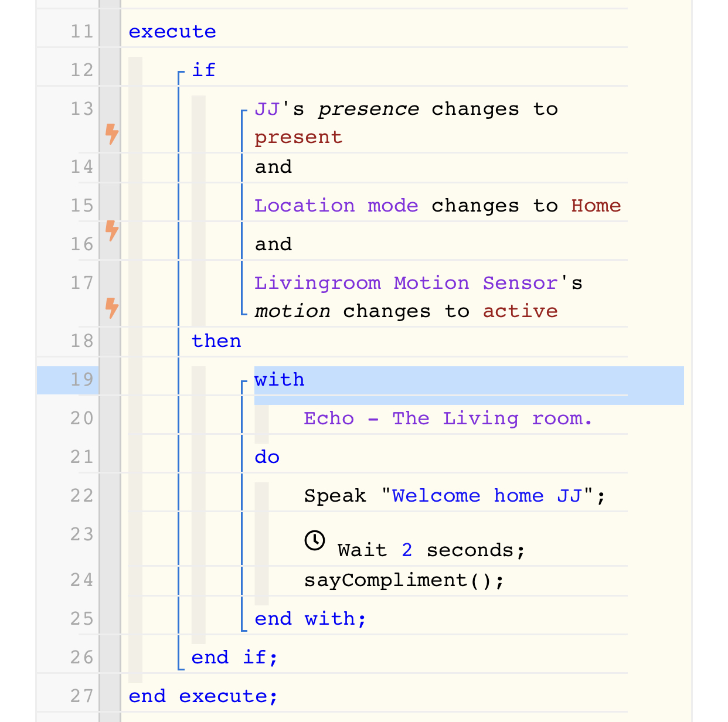Click the highlighted 'with' keyword
This screenshot has width=728, height=722.
pyautogui.click(x=280, y=380)
